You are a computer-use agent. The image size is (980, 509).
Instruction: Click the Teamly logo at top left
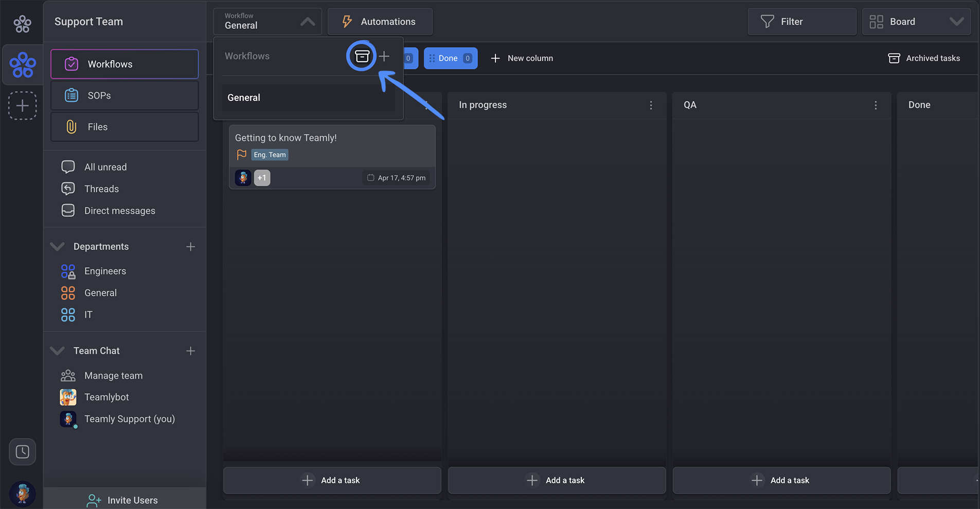(x=23, y=23)
